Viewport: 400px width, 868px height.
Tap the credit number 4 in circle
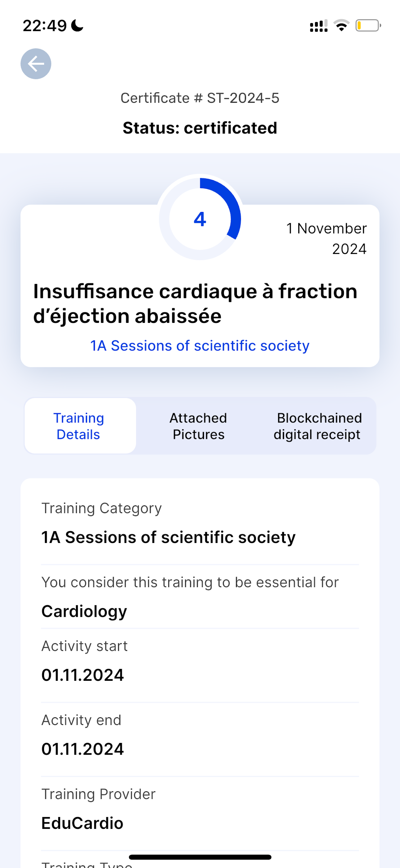(200, 219)
